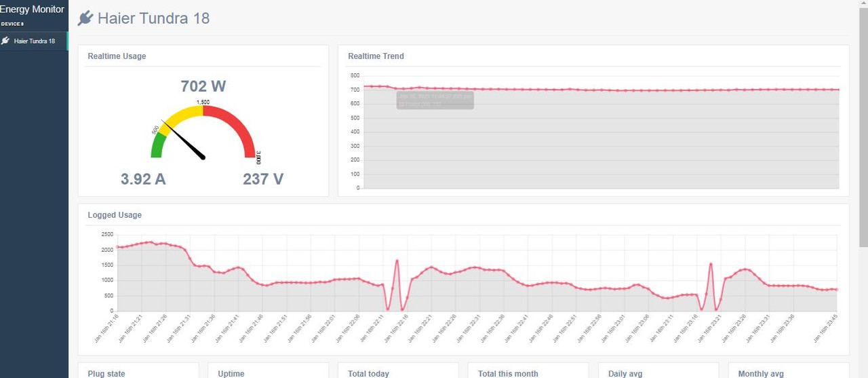Click the Logged Usage panel title
The width and height of the screenshot is (868, 378).
click(115, 215)
